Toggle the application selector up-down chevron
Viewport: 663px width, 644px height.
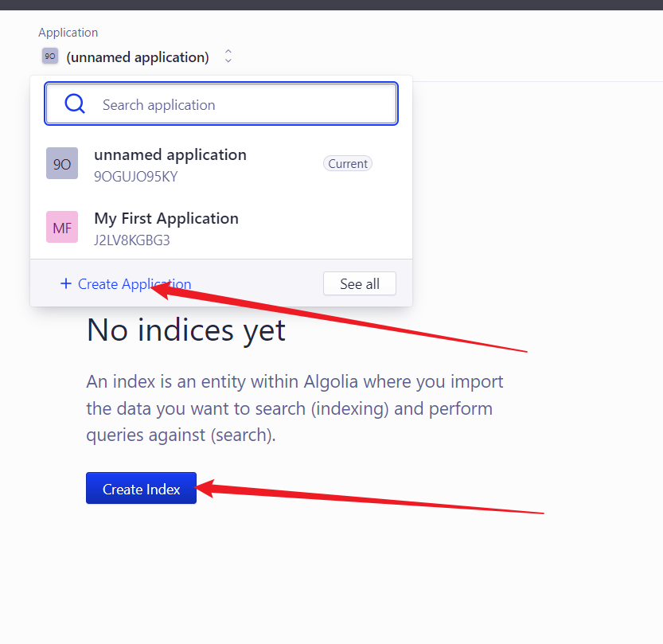[x=228, y=57]
